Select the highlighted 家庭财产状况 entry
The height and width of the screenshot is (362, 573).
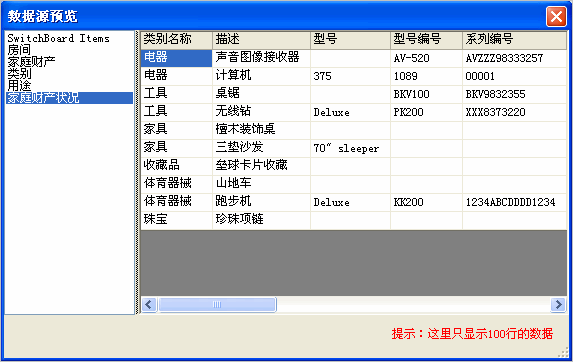(69, 98)
